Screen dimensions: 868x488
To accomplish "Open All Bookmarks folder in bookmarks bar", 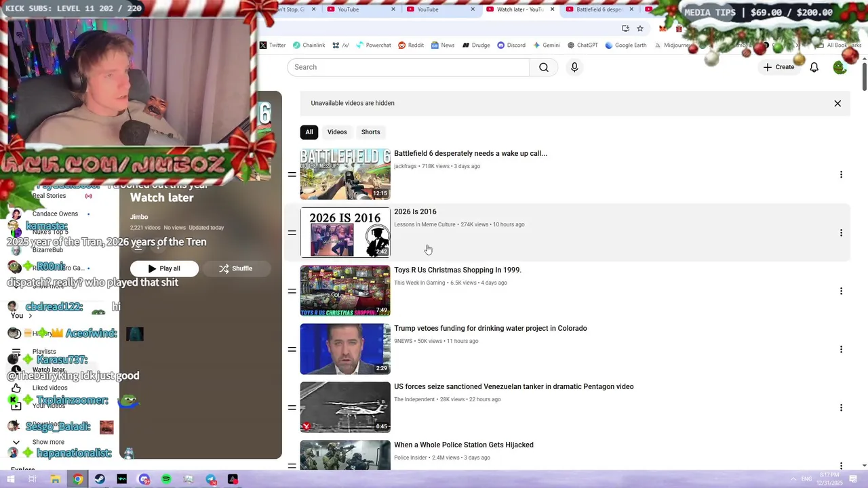I will 838,45.
